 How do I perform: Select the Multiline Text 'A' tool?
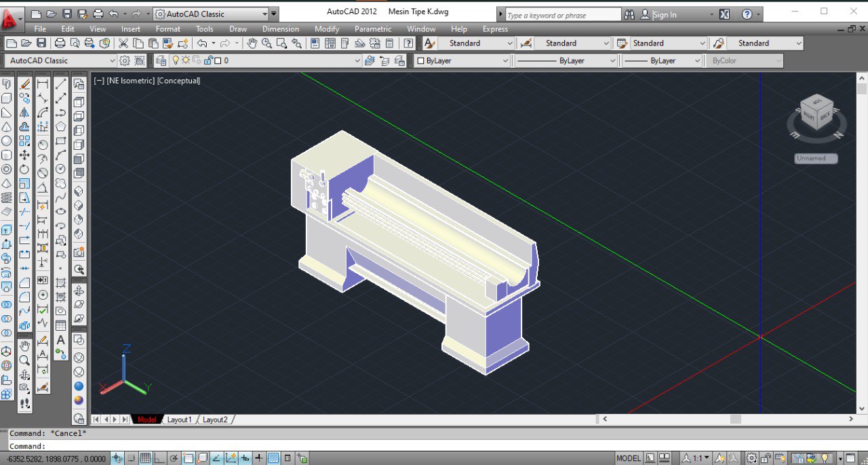point(60,340)
